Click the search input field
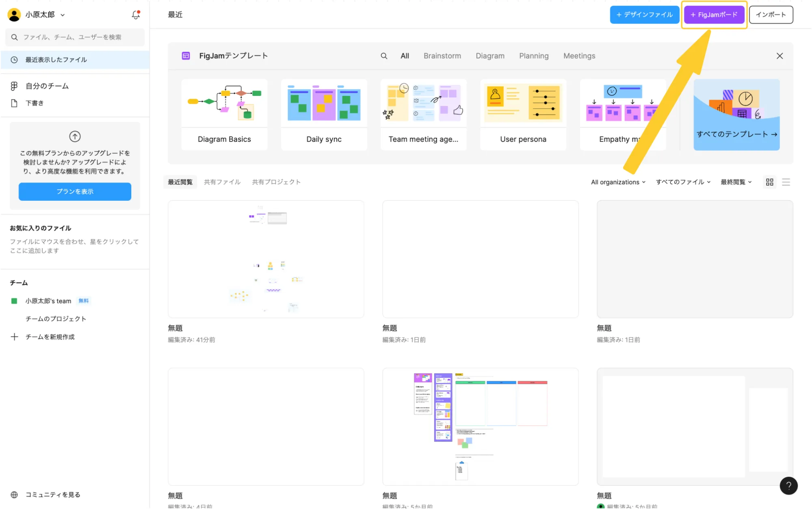 click(x=74, y=37)
